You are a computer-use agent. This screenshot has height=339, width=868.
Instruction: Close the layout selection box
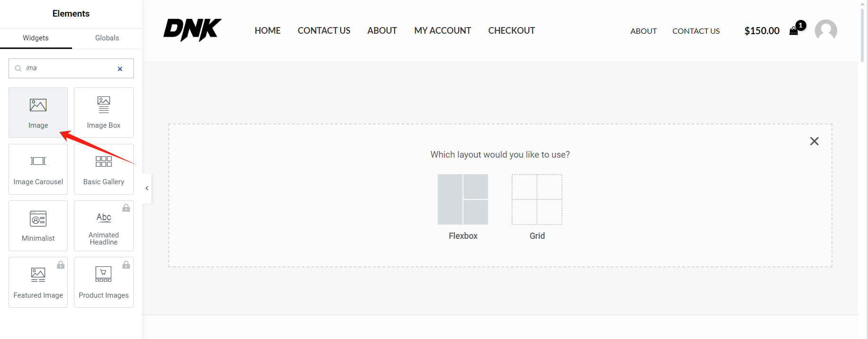(814, 141)
